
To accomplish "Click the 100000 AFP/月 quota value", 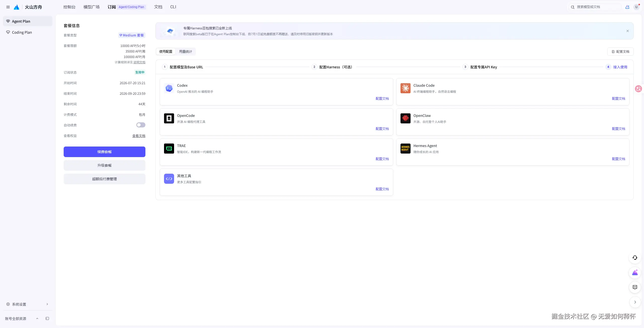I will 134,57.
